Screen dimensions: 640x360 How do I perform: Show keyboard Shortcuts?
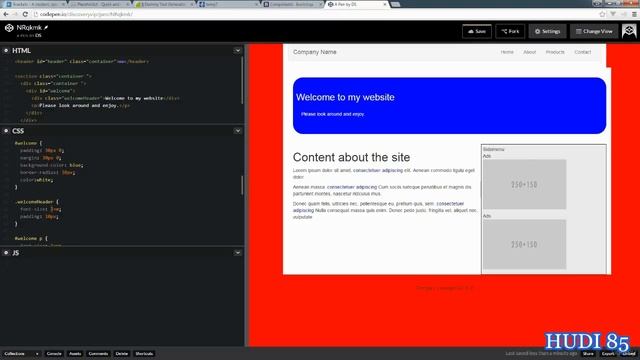[x=144, y=354]
